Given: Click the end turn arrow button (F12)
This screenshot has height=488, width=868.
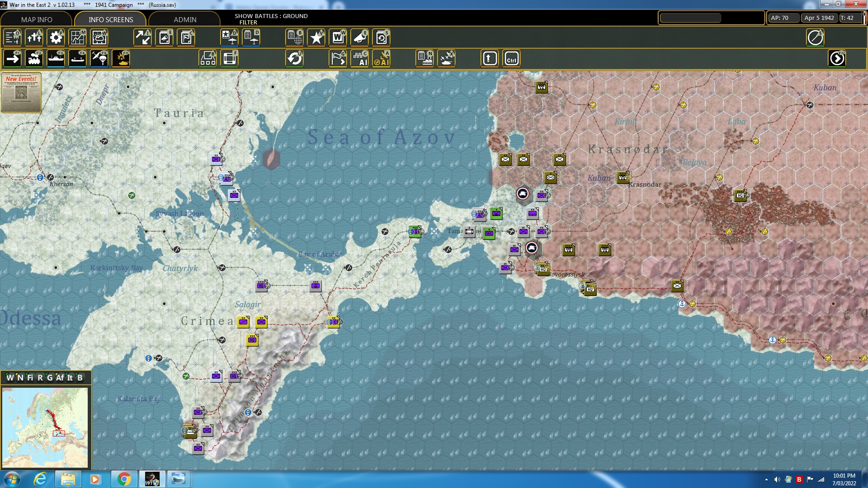Looking at the screenshot, I should (x=837, y=58).
